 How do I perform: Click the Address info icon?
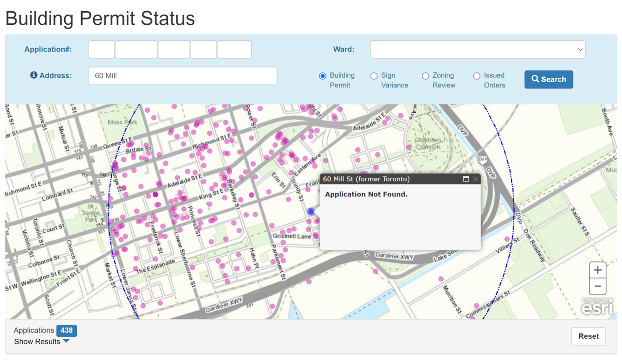click(x=34, y=75)
